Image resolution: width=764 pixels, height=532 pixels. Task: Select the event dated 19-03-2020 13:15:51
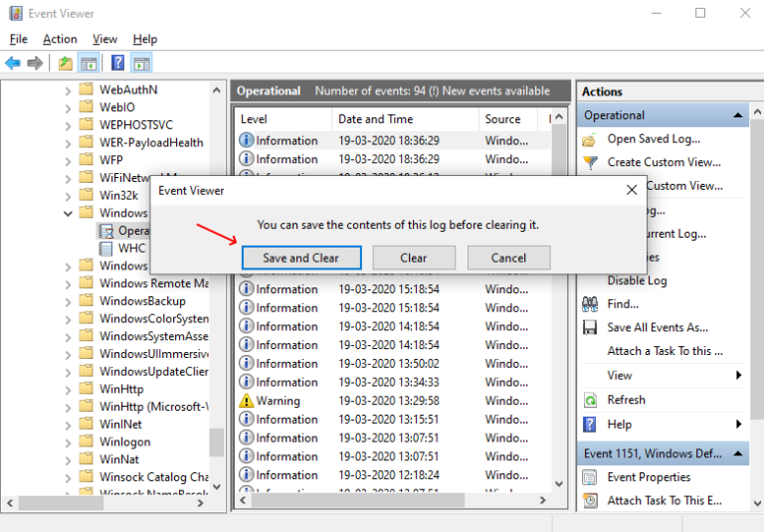394,420
